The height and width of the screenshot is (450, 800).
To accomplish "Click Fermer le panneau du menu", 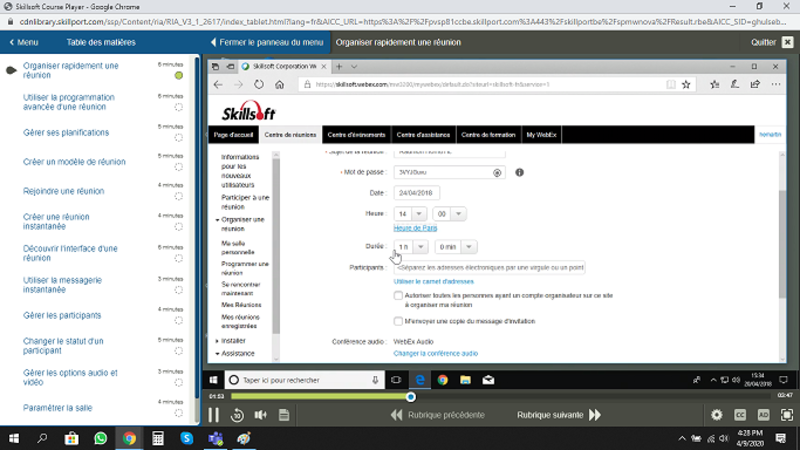I will coord(267,42).
